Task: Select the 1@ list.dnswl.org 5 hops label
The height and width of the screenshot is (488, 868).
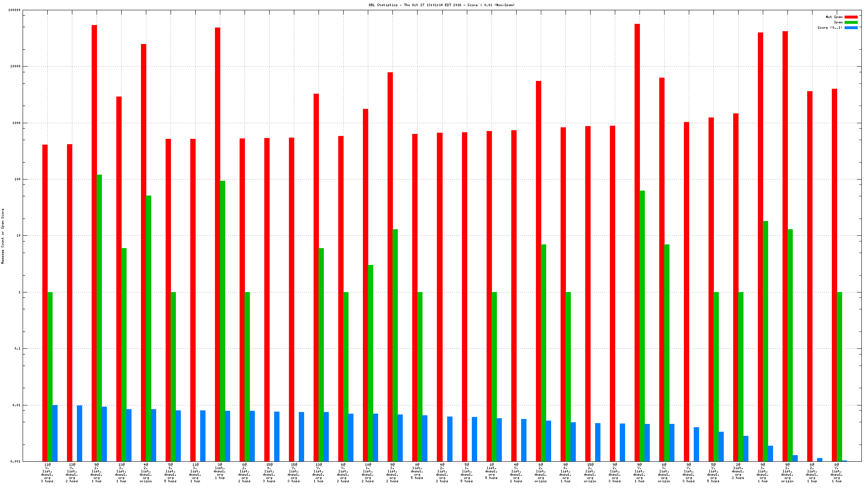Action: tap(491, 471)
